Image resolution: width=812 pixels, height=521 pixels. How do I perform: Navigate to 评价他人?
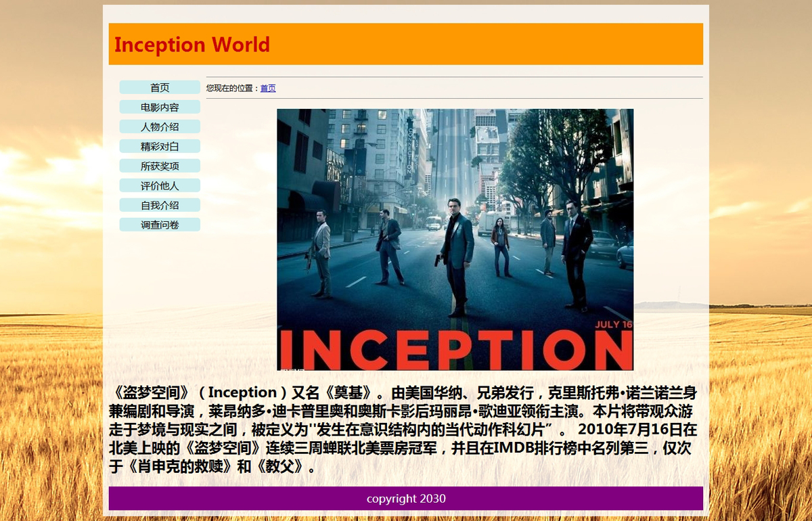point(160,185)
